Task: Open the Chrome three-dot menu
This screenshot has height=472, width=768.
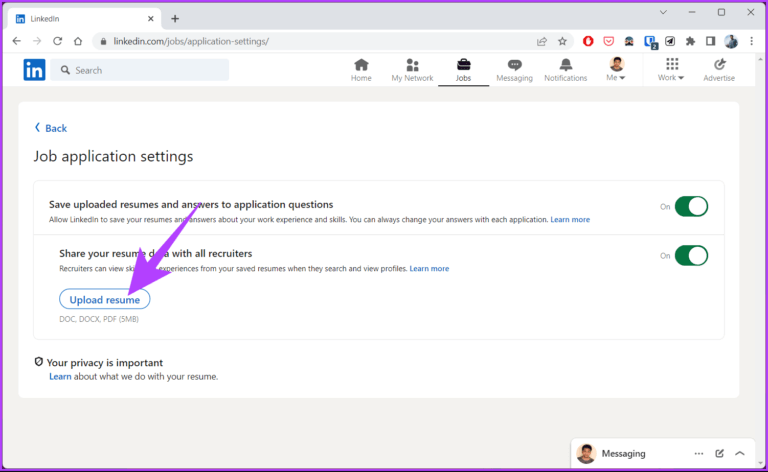Action: tap(751, 41)
